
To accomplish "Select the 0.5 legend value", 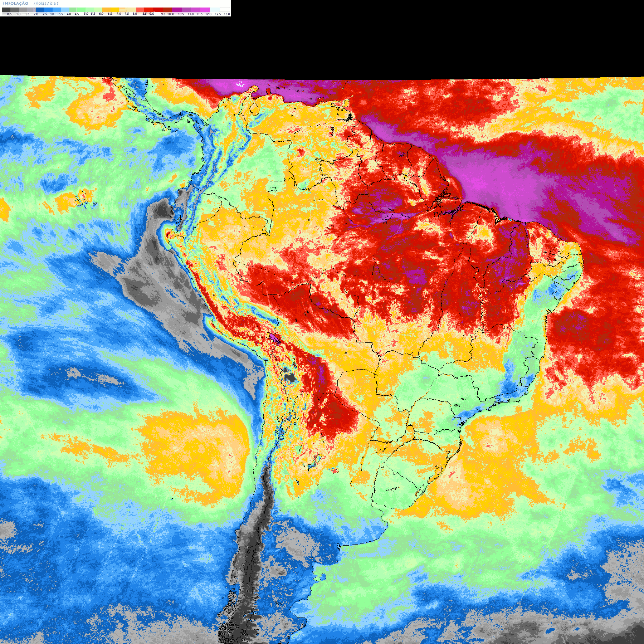I will [9, 14].
